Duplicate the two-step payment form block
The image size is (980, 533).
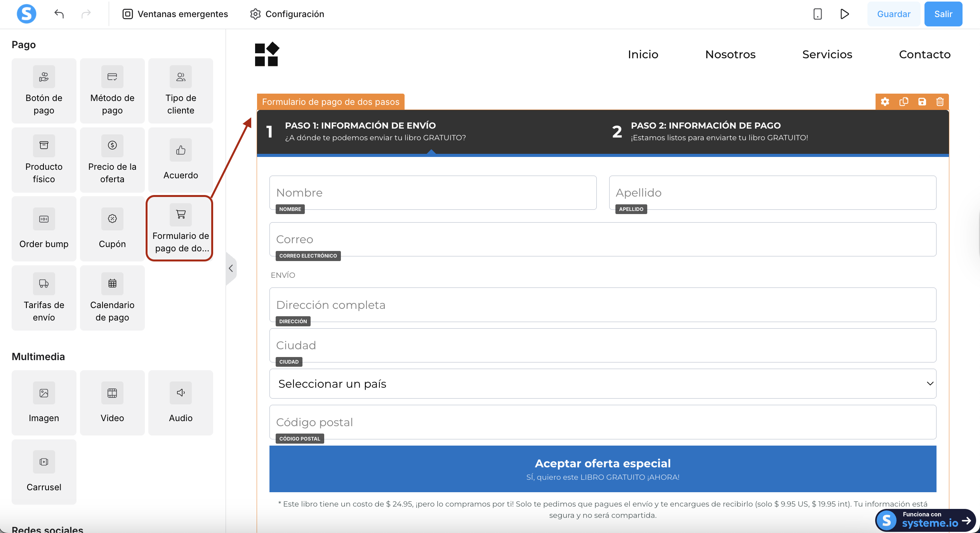coord(904,102)
